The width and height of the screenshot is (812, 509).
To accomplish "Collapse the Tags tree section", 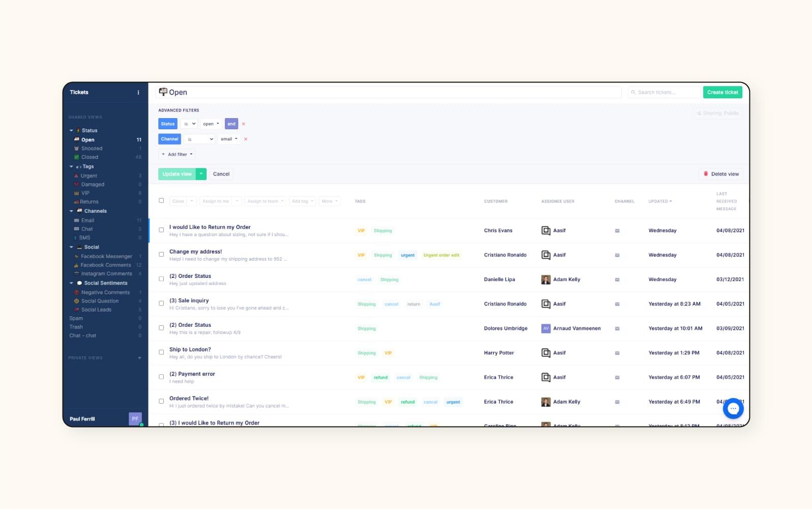I will tap(71, 166).
